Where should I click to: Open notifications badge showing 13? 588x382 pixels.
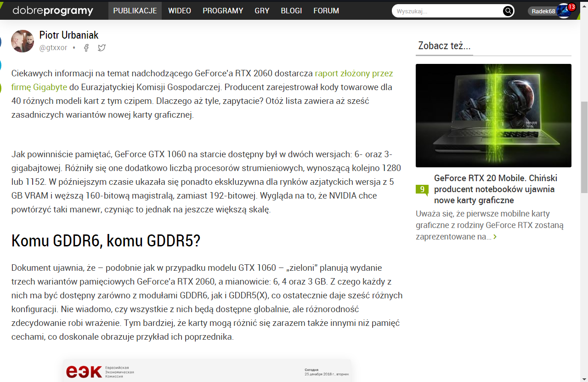pos(571,6)
